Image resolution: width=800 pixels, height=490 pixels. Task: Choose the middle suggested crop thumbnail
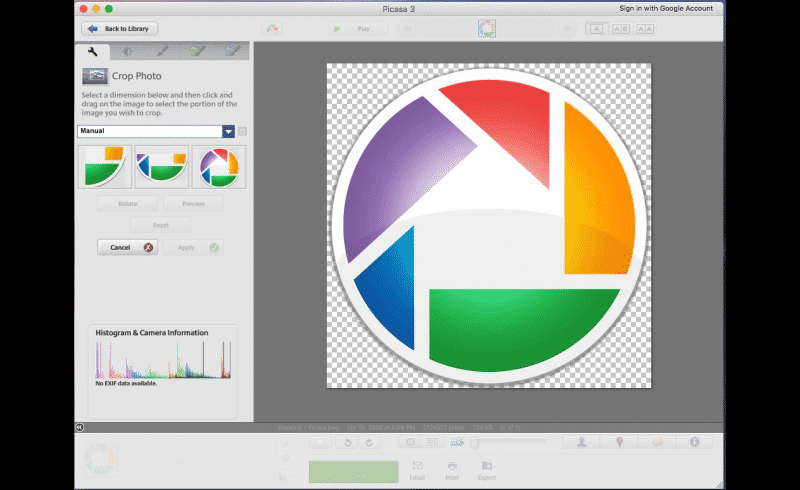tap(162, 167)
